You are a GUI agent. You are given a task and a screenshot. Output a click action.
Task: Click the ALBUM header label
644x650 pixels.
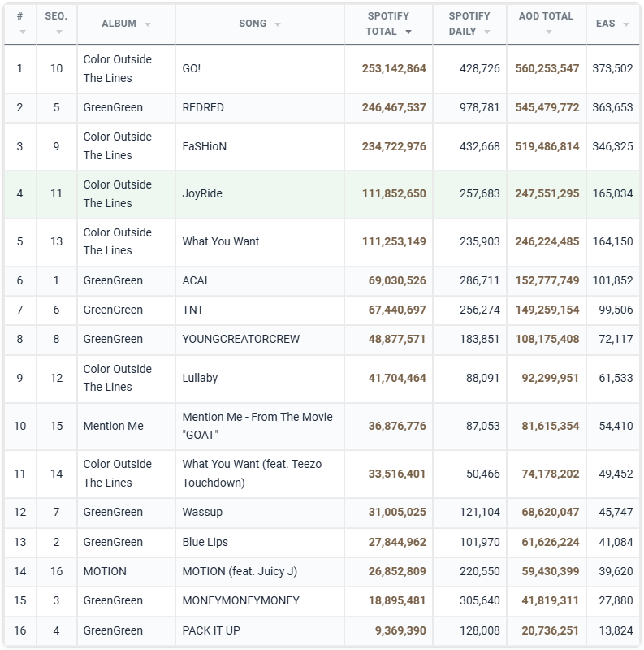pyautogui.click(x=119, y=24)
